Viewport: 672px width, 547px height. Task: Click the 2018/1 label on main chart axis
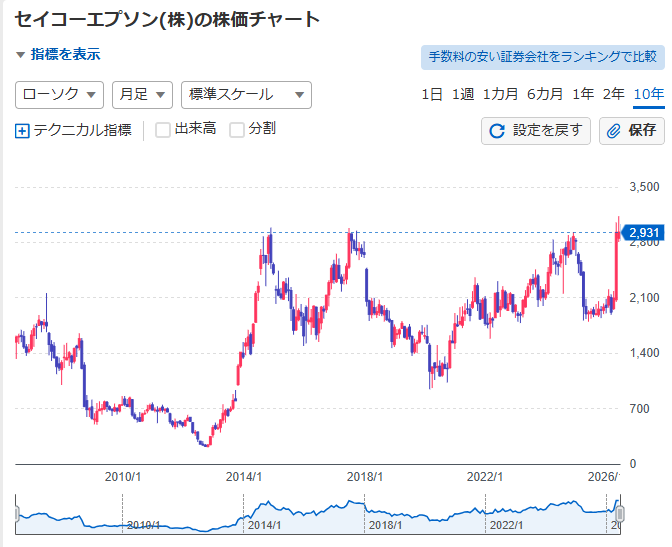click(x=365, y=476)
